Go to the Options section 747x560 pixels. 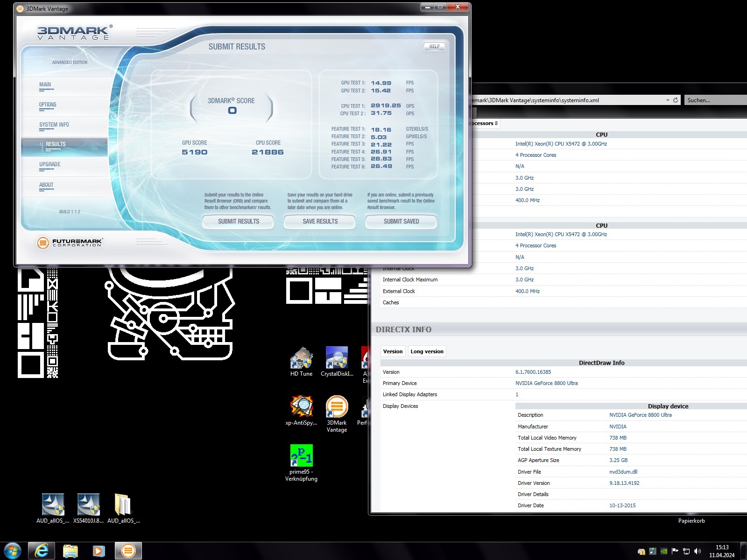tap(48, 105)
